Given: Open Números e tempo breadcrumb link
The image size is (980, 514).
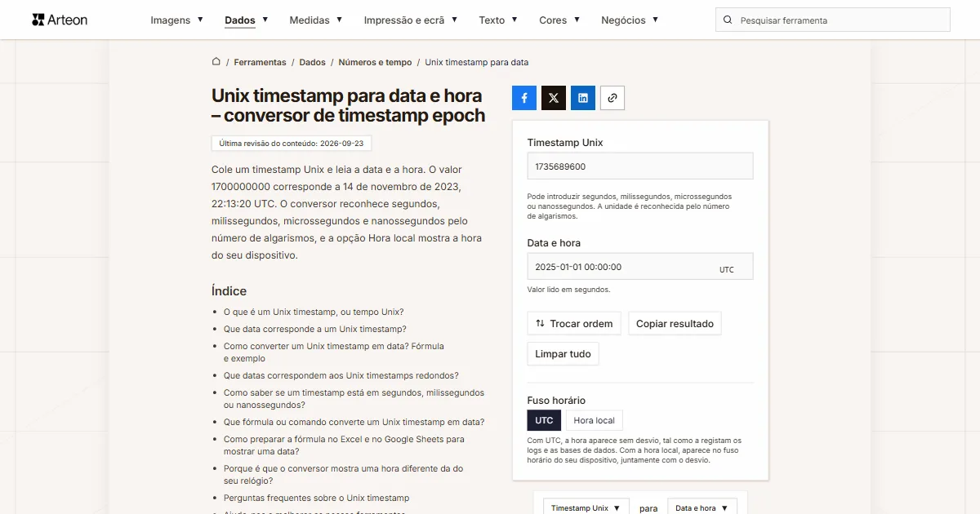Looking at the screenshot, I should [x=375, y=62].
